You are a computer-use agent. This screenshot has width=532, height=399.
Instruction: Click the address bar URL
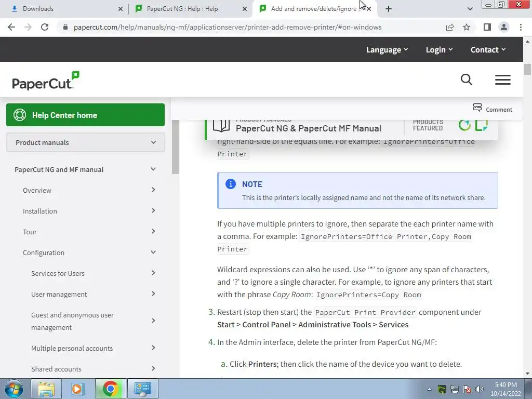point(228,27)
